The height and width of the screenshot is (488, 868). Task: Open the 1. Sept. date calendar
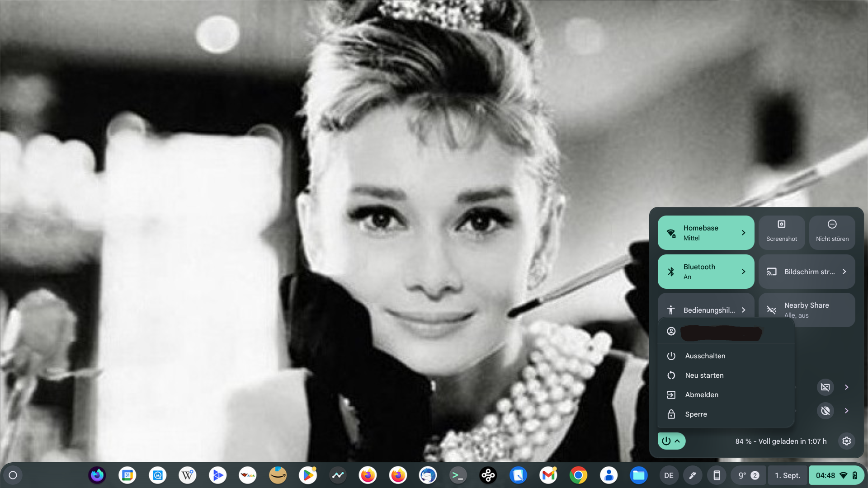787,475
